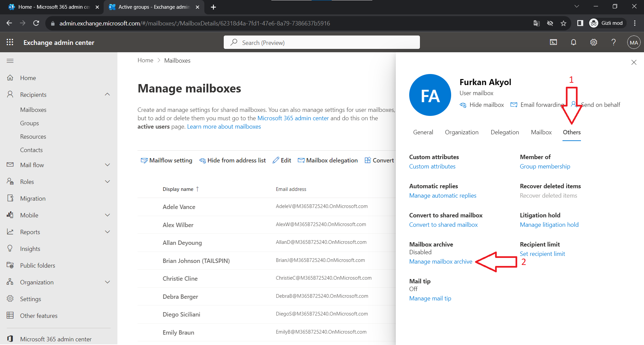Switch to the Delegation tab
The height and width of the screenshot is (345, 644).
pos(504,132)
